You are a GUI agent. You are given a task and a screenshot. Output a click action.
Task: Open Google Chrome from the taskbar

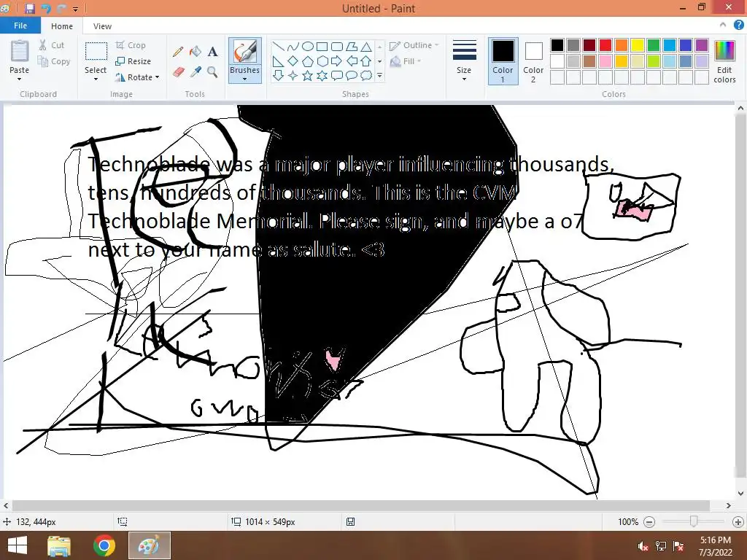[104, 545]
